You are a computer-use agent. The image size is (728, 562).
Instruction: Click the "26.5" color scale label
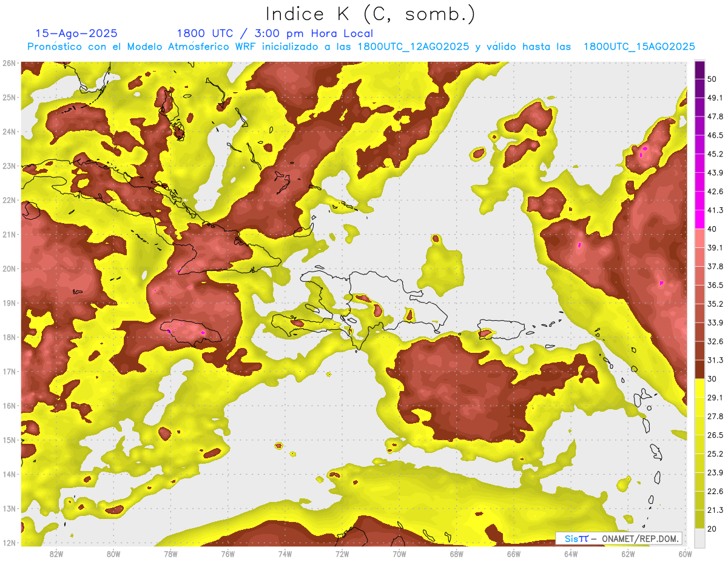[715, 435]
